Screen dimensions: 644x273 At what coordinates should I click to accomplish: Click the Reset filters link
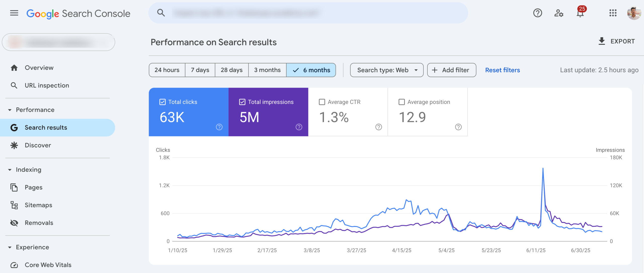pyautogui.click(x=502, y=70)
